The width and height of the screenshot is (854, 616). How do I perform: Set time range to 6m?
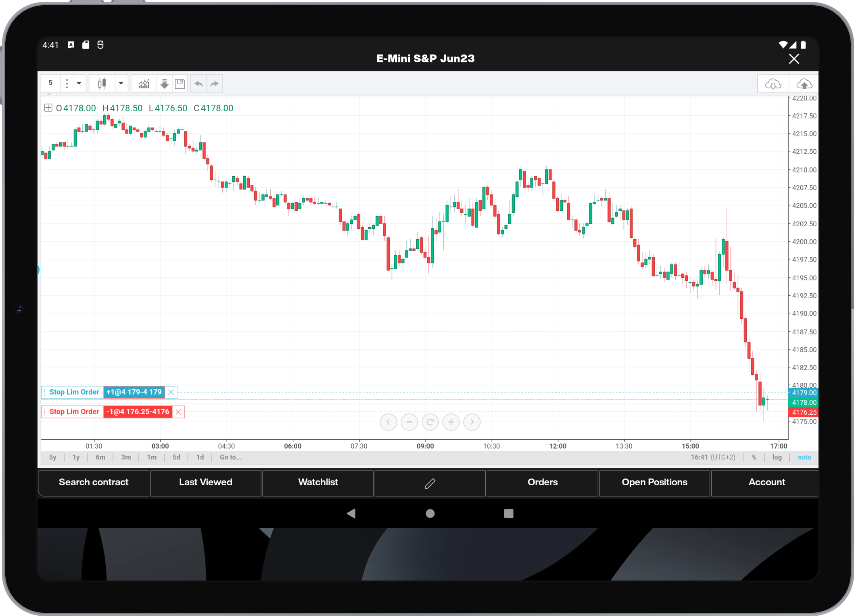(100, 457)
